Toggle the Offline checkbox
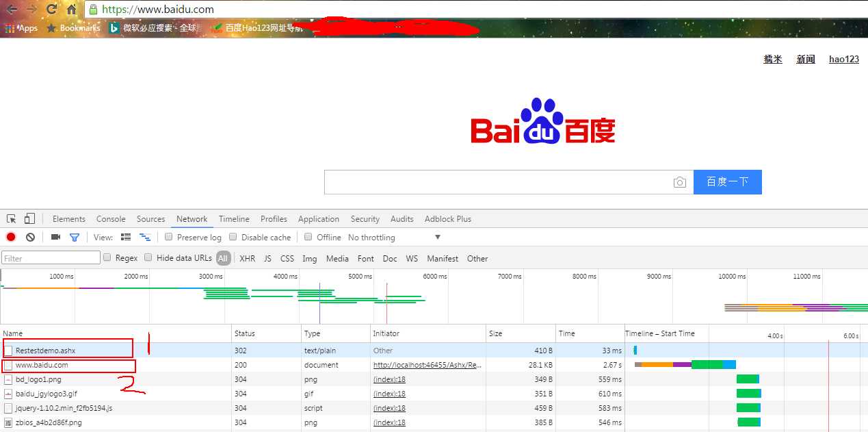 [308, 237]
